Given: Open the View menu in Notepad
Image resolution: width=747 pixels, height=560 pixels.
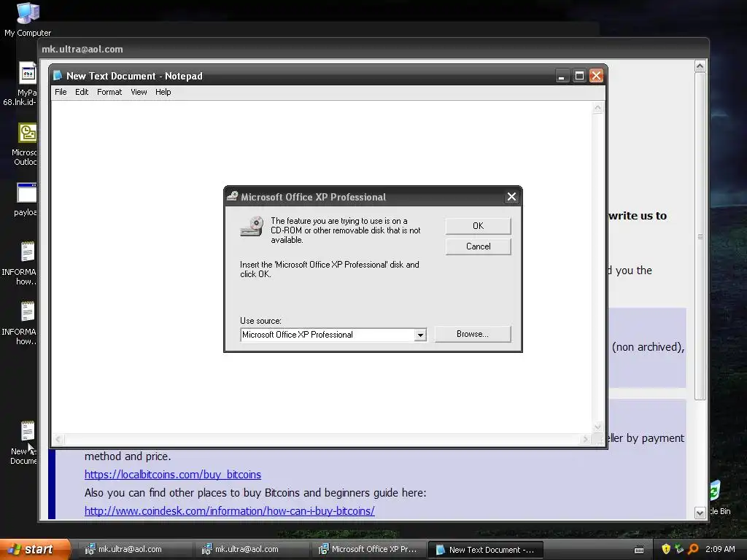Looking at the screenshot, I should coord(139,92).
